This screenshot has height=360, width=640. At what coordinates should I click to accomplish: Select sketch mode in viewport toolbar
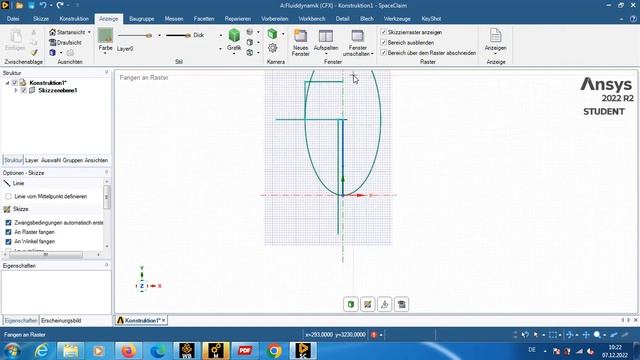(x=368, y=304)
